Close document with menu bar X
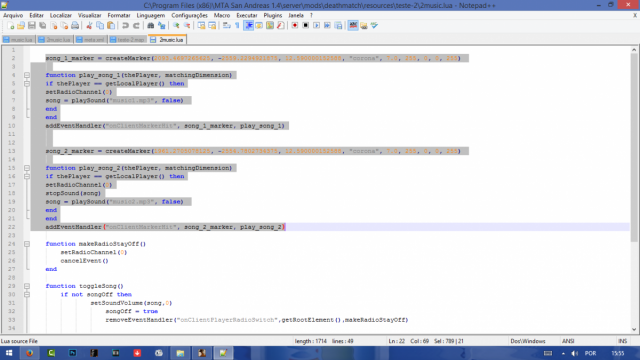This screenshot has height=360, width=640. pos(635,16)
